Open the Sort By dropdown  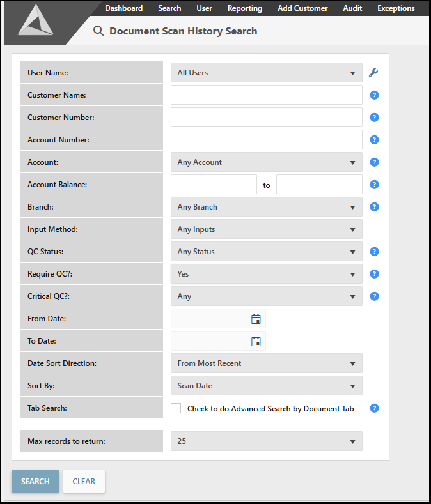click(x=266, y=386)
